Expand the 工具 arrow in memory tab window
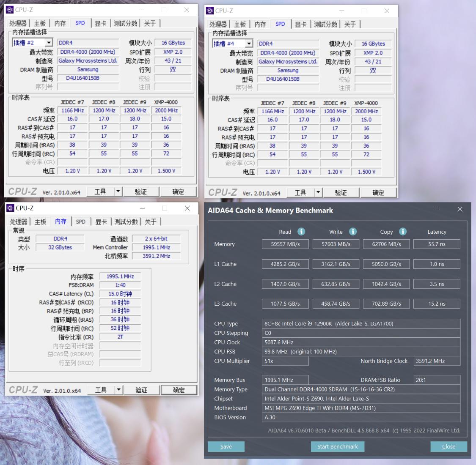Viewport: 476px width, 465px height. click(x=119, y=390)
